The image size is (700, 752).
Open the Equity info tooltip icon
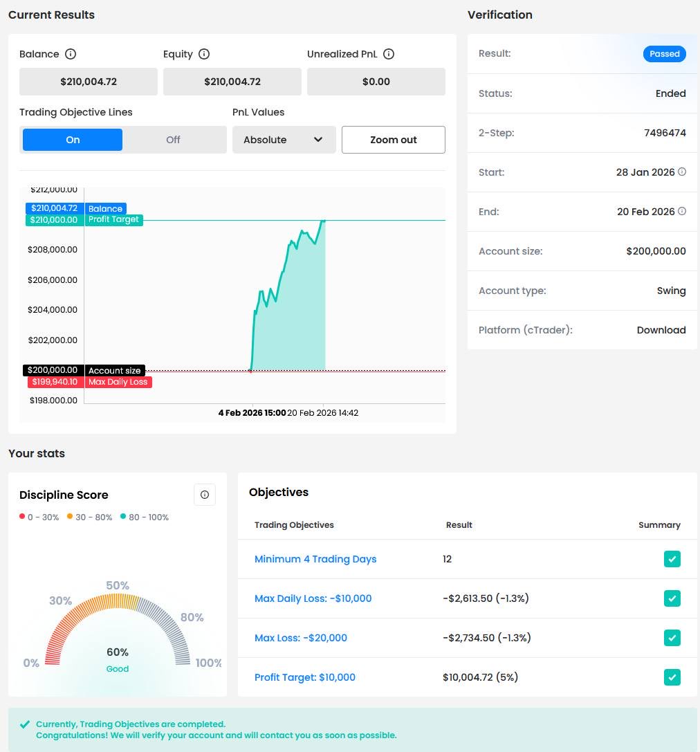tap(204, 54)
